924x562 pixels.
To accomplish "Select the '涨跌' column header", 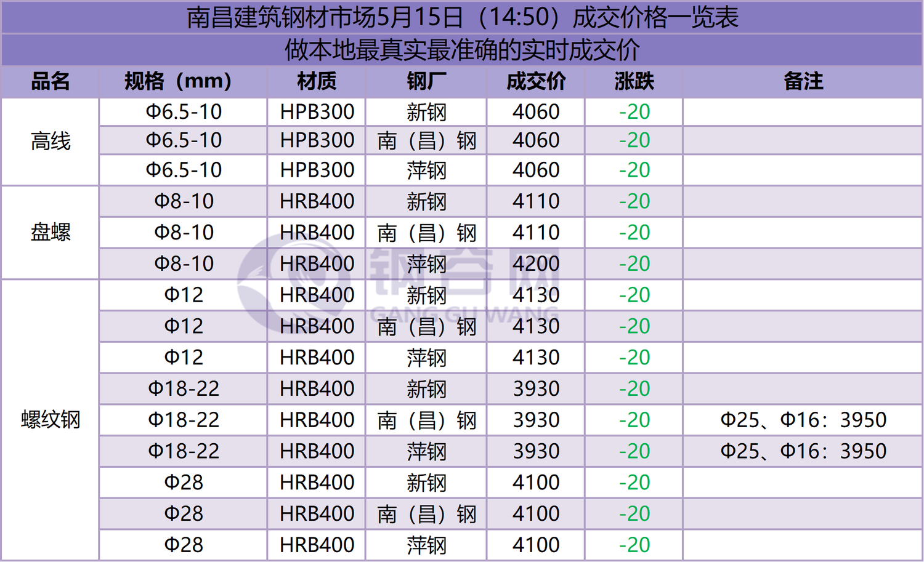I will 634,81.
